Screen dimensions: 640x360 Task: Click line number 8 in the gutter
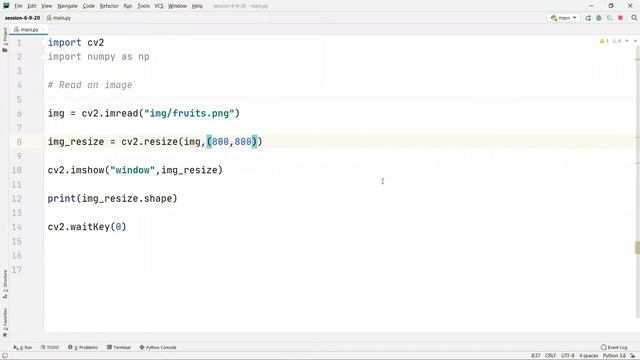[x=19, y=142]
